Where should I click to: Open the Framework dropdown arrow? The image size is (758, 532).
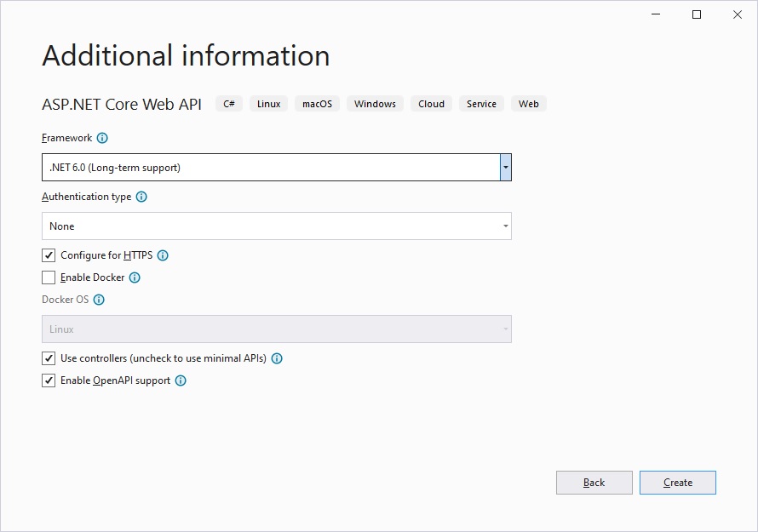point(505,168)
